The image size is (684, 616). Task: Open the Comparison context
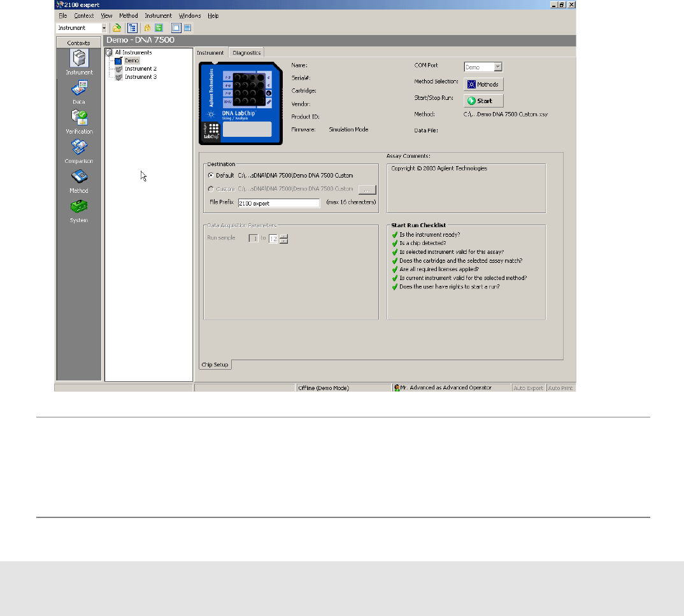pyautogui.click(x=79, y=151)
